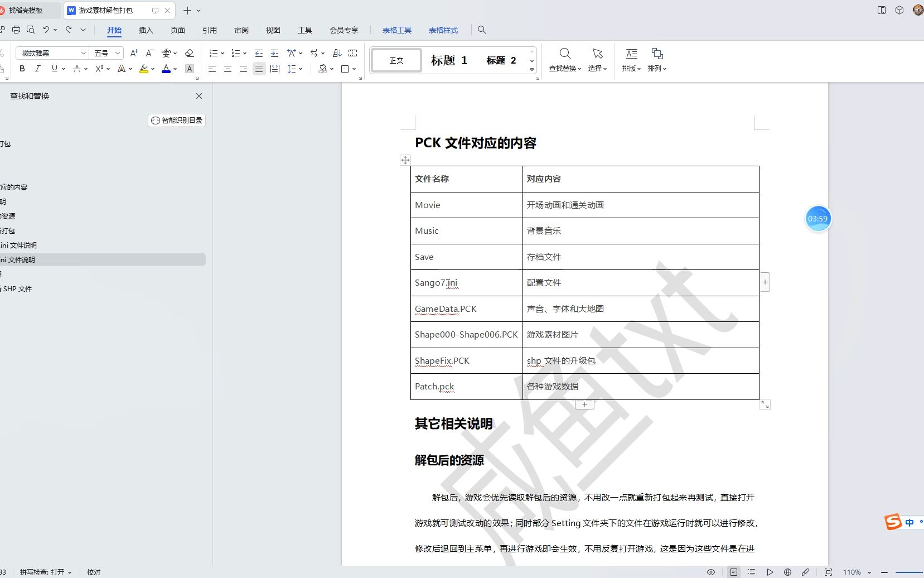Open the print dialog
Screen dimensions: 924x578
point(16,30)
